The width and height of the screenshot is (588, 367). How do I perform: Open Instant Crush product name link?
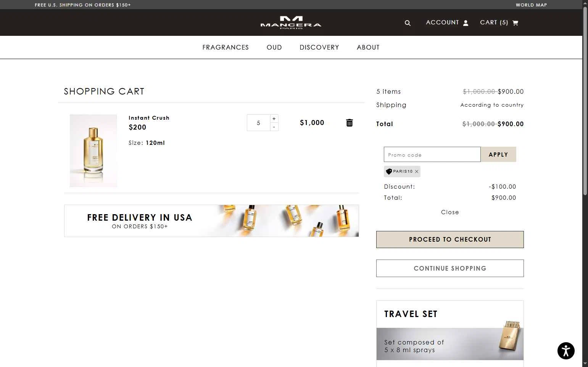pos(149,118)
